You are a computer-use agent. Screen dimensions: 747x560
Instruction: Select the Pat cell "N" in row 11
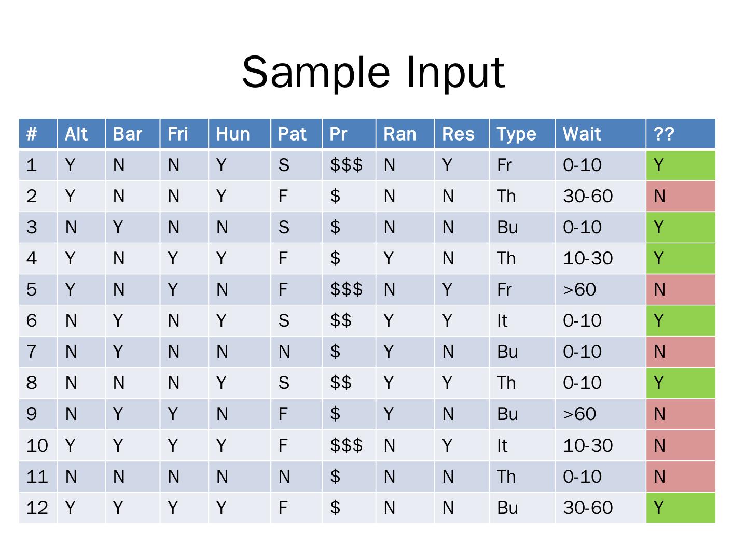[296, 477]
